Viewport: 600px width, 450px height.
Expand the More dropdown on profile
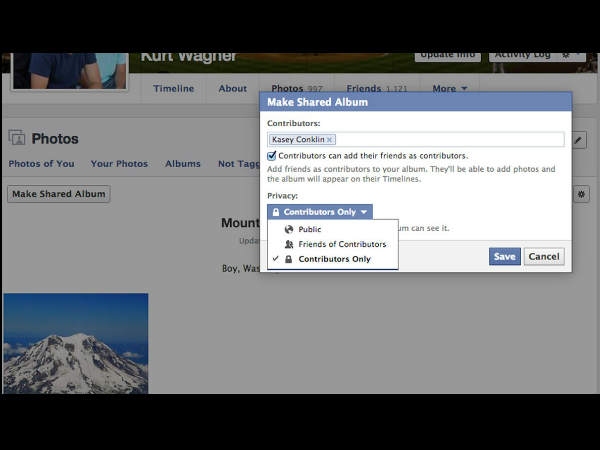point(450,88)
